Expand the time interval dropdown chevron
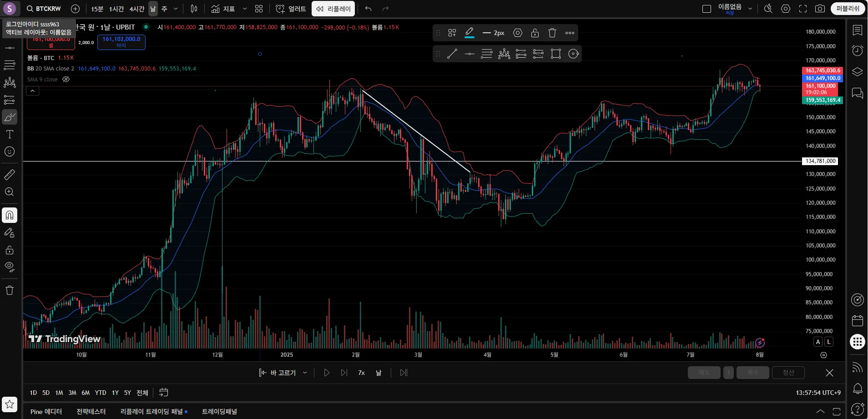Screen dimensions: 868x419 [176, 9]
